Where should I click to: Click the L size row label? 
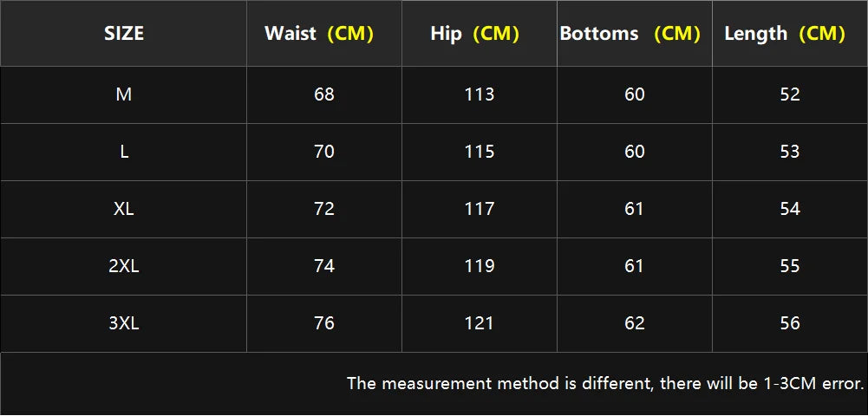click(x=124, y=152)
